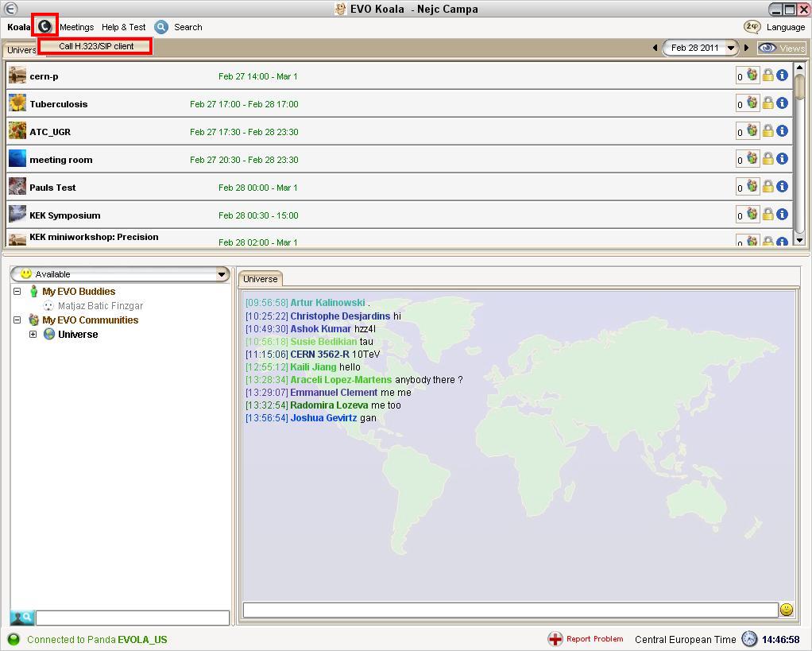This screenshot has height=651, width=812.
Task: Open info for the ATC_UGR meeting
Action: pyautogui.click(x=782, y=131)
